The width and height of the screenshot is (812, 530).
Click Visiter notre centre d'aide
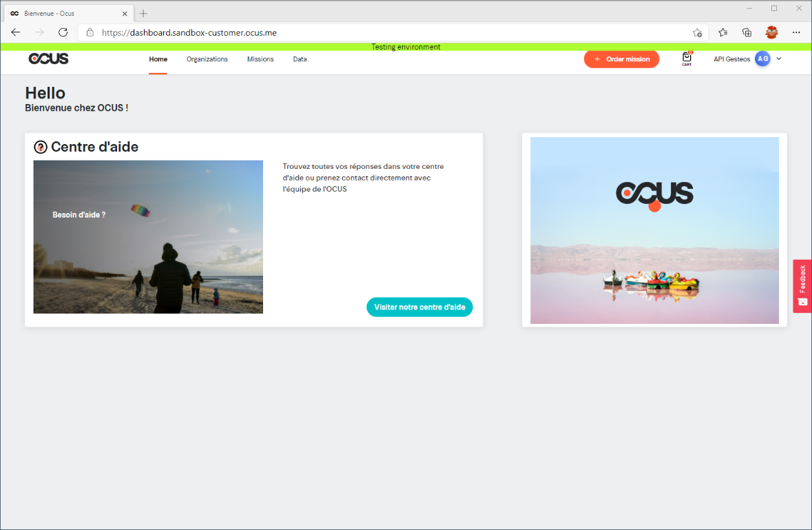point(419,307)
